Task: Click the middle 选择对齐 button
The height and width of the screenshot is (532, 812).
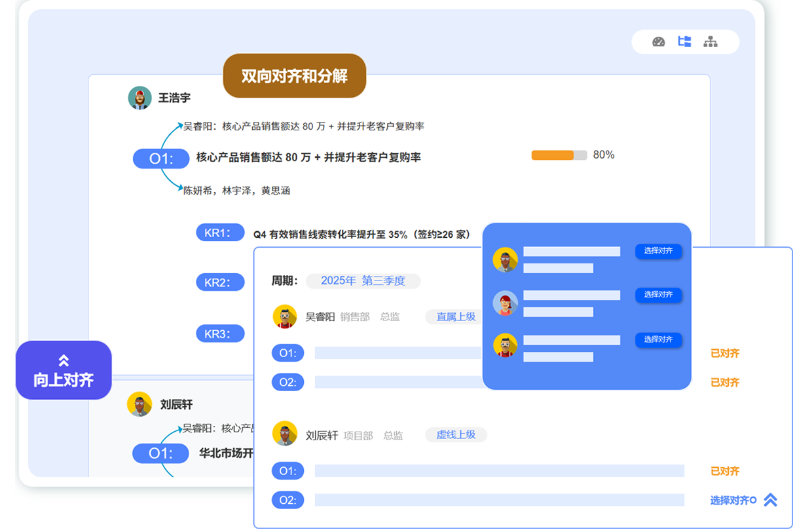Action: click(659, 295)
